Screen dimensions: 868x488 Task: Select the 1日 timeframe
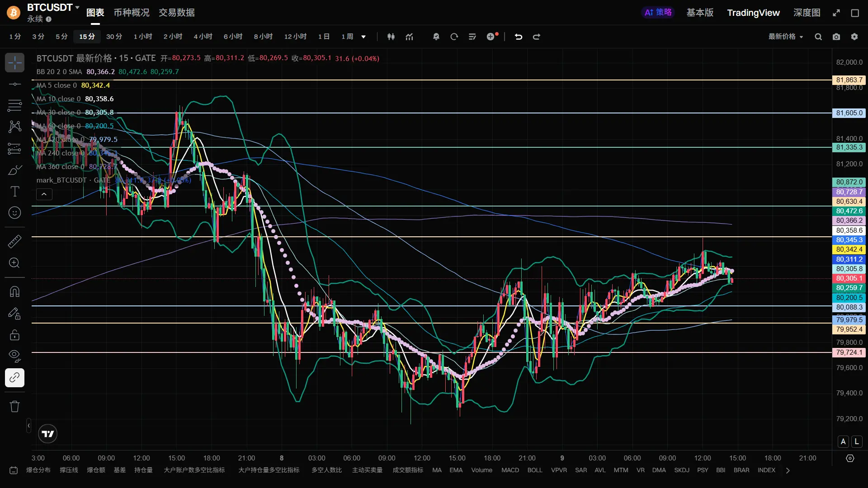[324, 37]
